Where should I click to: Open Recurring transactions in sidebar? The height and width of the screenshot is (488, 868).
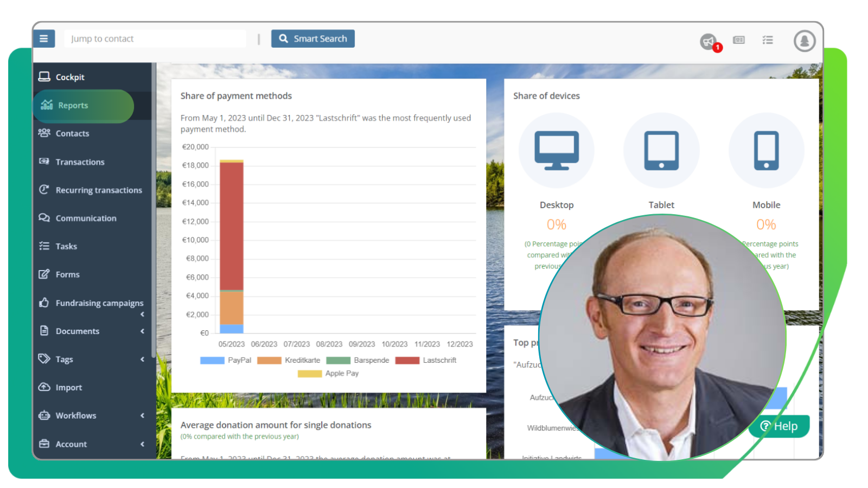pyautogui.click(x=99, y=190)
